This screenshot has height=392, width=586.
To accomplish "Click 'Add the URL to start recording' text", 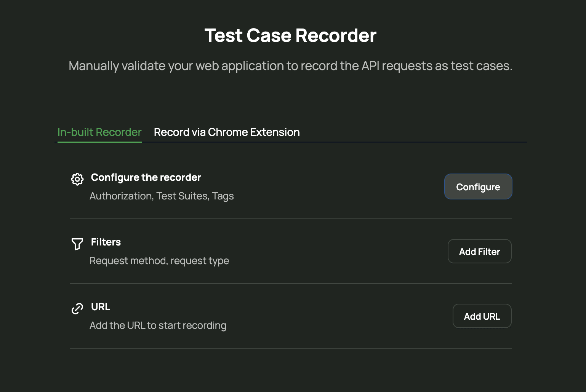I will (x=158, y=325).
